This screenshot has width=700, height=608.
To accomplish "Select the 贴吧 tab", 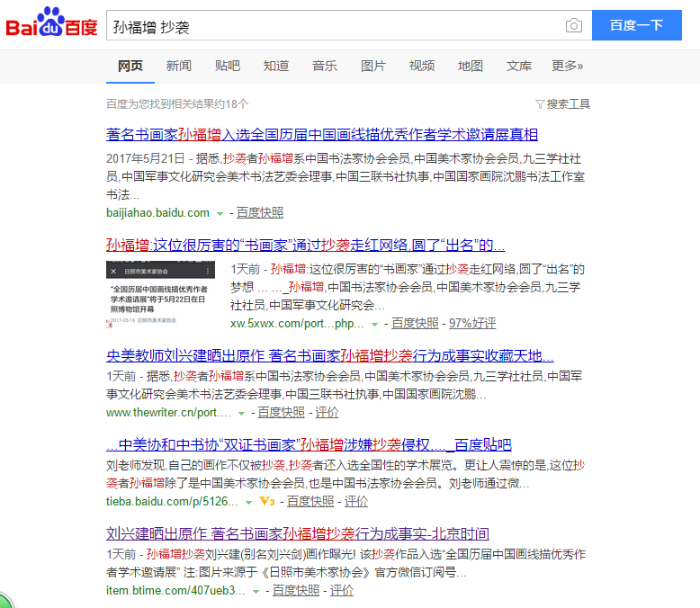I will tap(228, 66).
